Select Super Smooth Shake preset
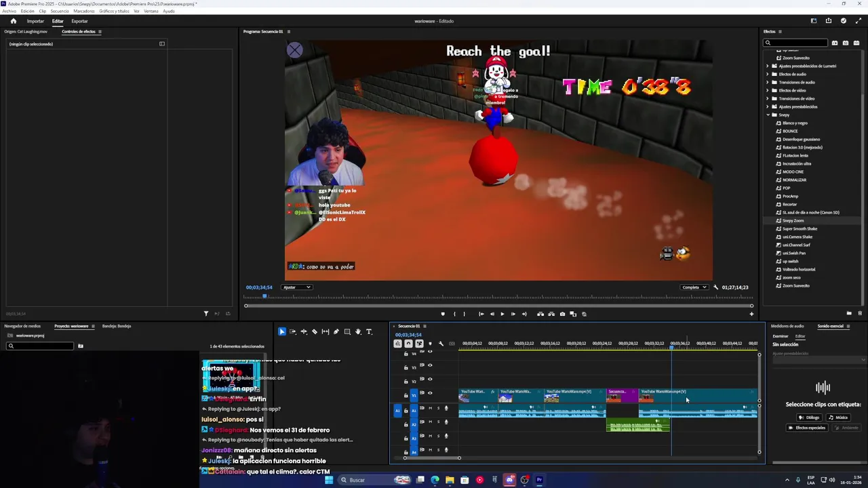The width and height of the screenshot is (868, 488). tap(800, 229)
